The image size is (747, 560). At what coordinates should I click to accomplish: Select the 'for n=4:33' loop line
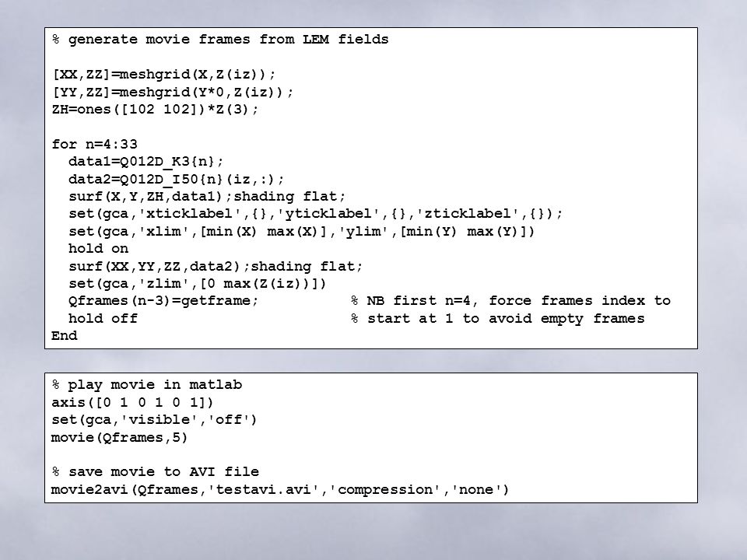(x=95, y=145)
